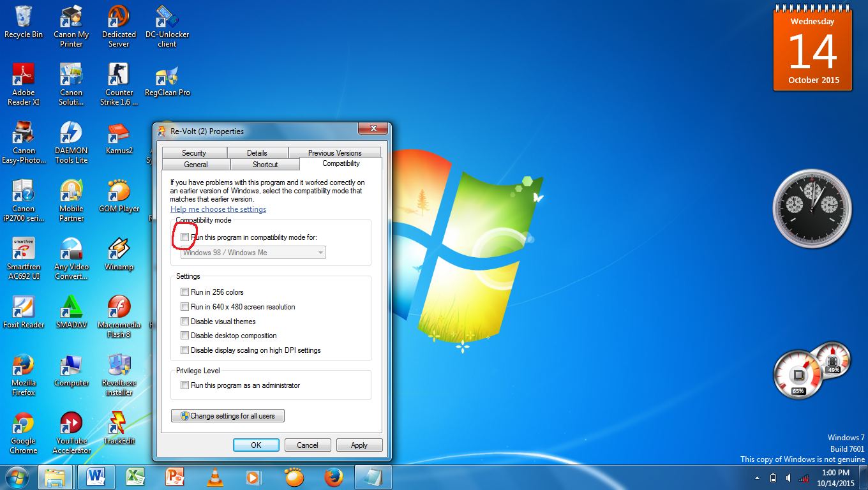This screenshot has height=490, width=868.
Task: Select the Canon Easy-Photo desktop icon
Action: point(24,143)
